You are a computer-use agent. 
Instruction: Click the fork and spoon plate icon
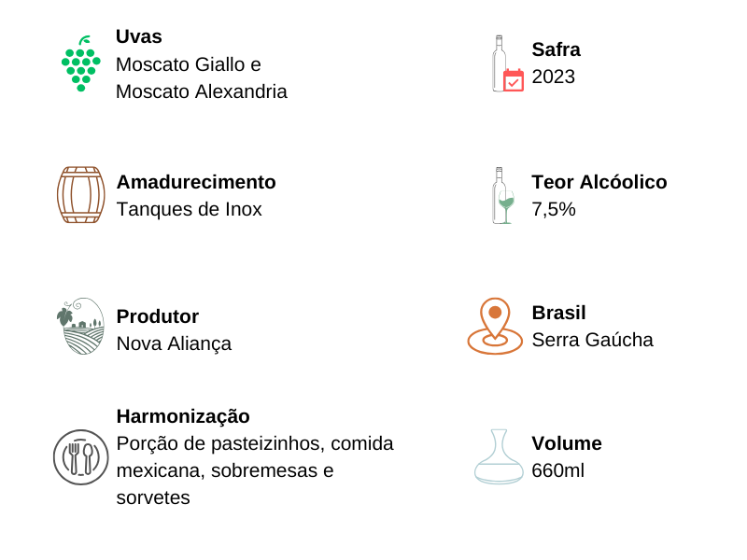tap(81, 457)
